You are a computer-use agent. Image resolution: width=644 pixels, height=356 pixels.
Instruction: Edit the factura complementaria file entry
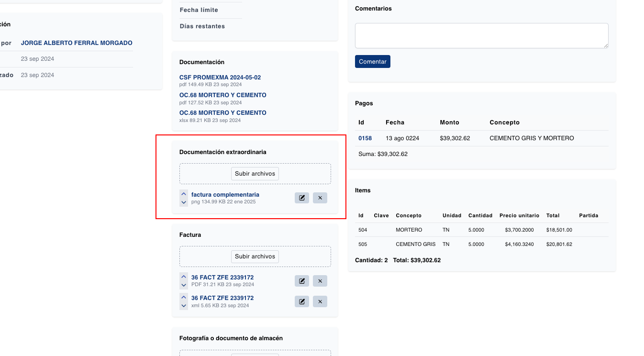pos(301,198)
